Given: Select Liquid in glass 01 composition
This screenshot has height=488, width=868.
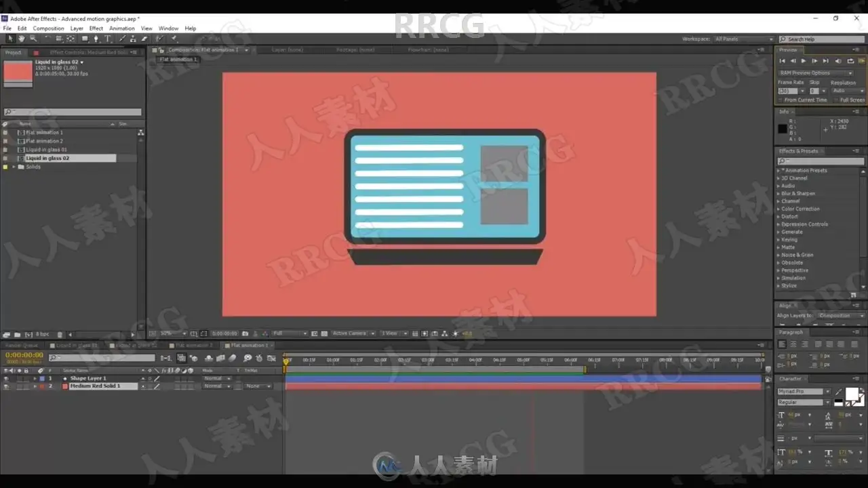Looking at the screenshot, I should [46, 150].
